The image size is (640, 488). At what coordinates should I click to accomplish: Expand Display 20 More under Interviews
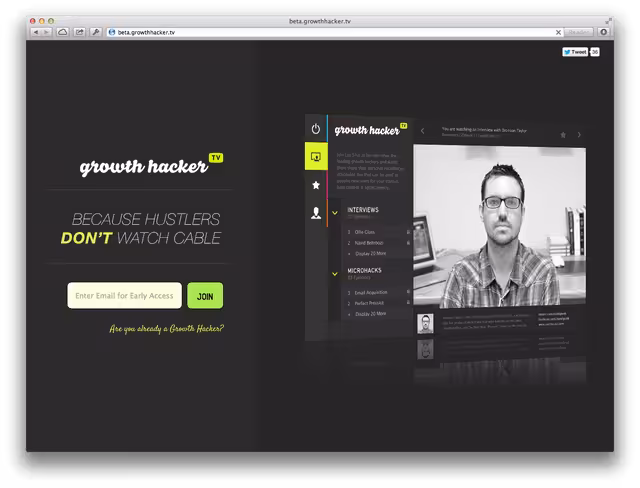click(x=370, y=253)
